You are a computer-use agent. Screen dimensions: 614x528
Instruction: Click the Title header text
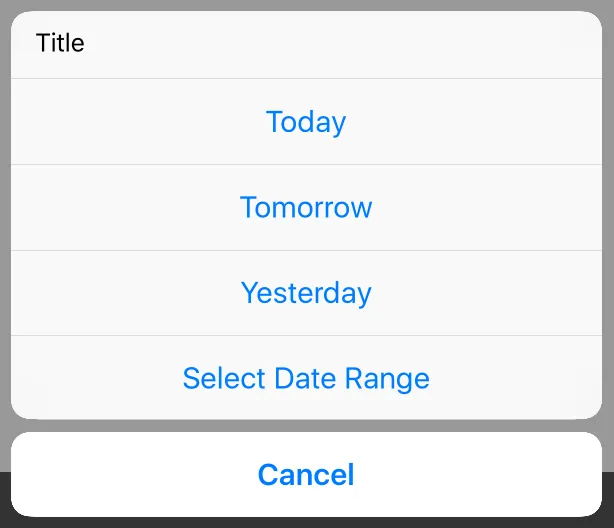(60, 43)
